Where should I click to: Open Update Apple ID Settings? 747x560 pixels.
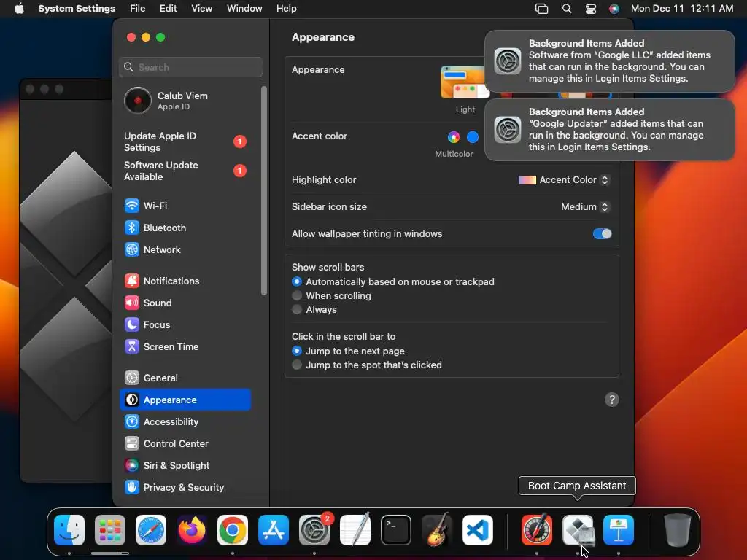coord(185,141)
